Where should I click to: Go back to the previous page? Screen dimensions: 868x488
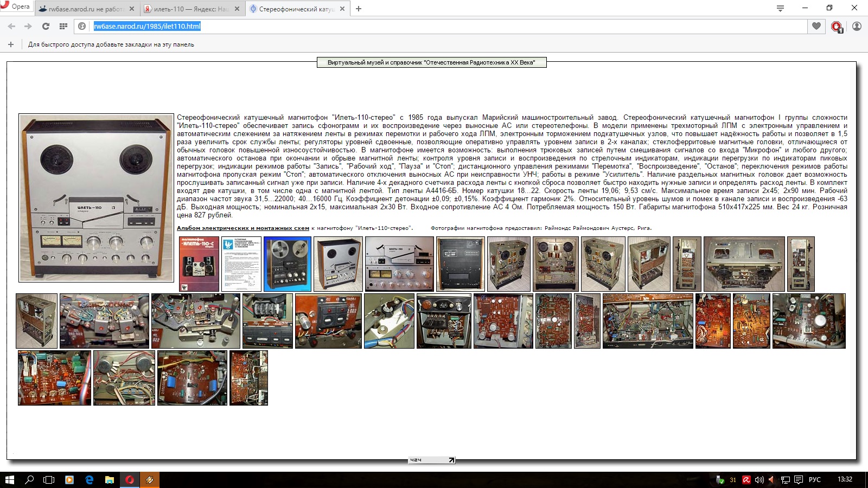[x=11, y=26]
